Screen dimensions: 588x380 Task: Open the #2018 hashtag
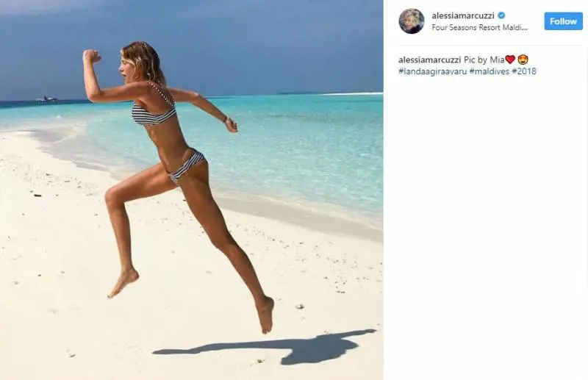point(524,71)
